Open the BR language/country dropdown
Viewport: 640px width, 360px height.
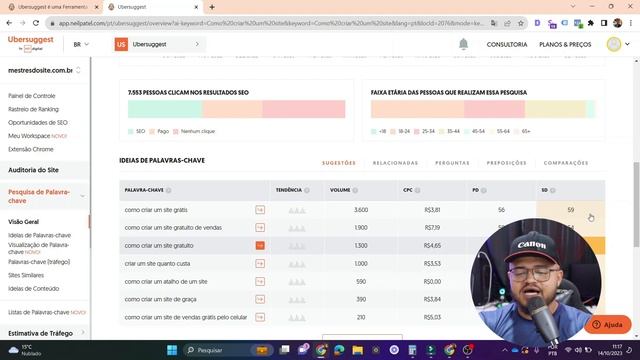(x=81, y=44)
